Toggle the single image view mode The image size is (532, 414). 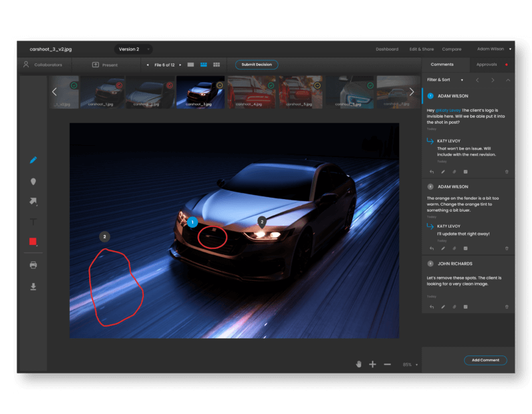point(191,65)
